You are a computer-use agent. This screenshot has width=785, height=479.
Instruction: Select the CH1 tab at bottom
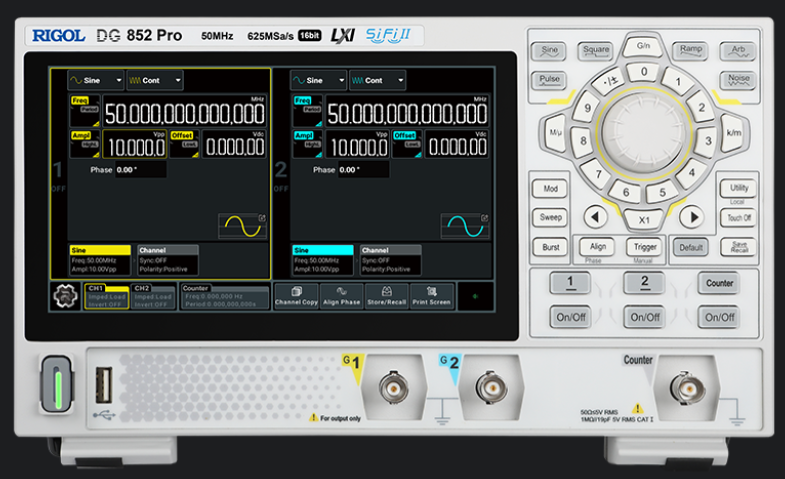[x=106, y=296]
